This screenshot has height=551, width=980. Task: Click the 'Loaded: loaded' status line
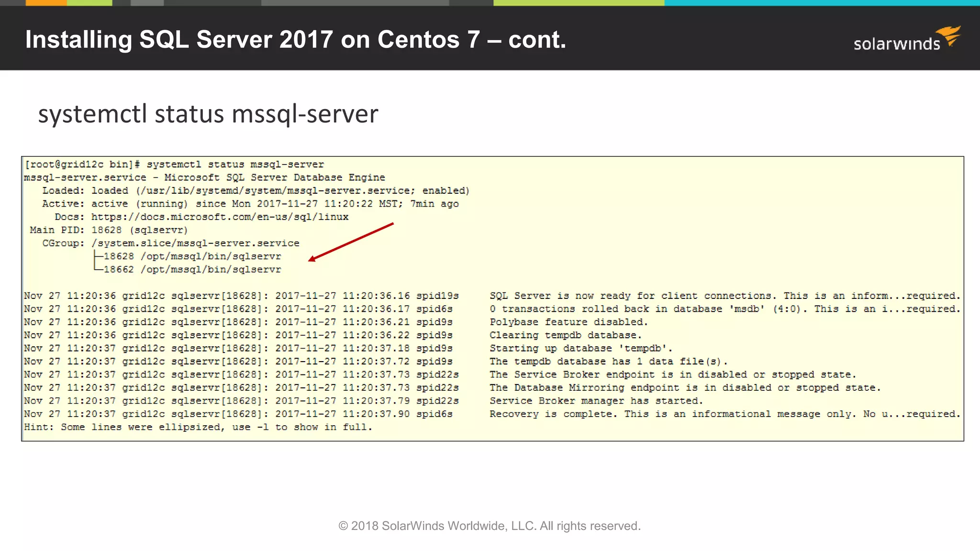[256, 191]
